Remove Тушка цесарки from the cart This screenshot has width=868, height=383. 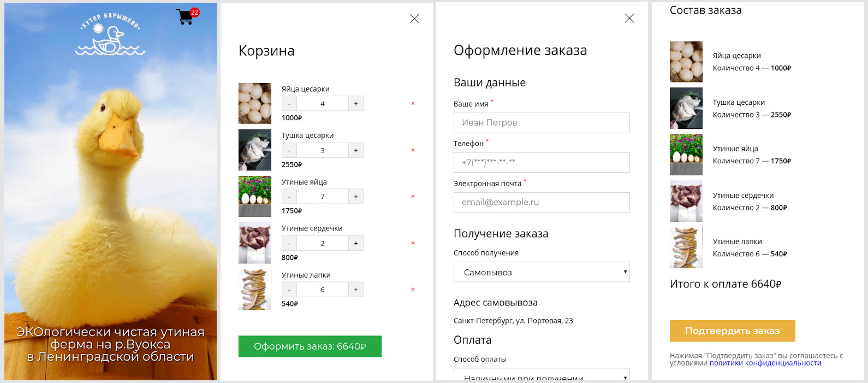pos(413,150)
